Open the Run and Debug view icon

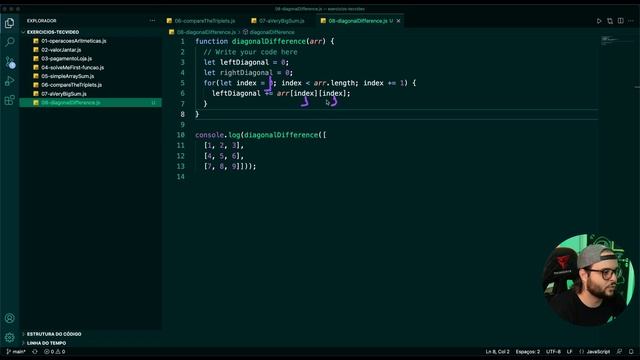tap(10, 81)
